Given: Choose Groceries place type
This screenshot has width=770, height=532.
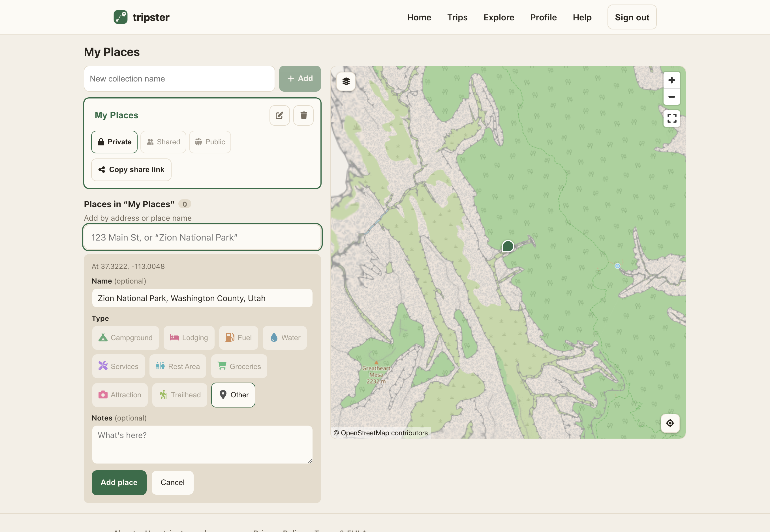Looking at the screenshot, I should pyautogui.click(x=239, y=366).
